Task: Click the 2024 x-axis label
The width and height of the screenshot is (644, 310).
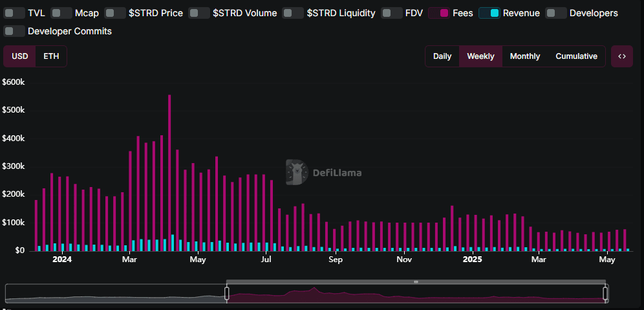Action: [x=61, y=260]
